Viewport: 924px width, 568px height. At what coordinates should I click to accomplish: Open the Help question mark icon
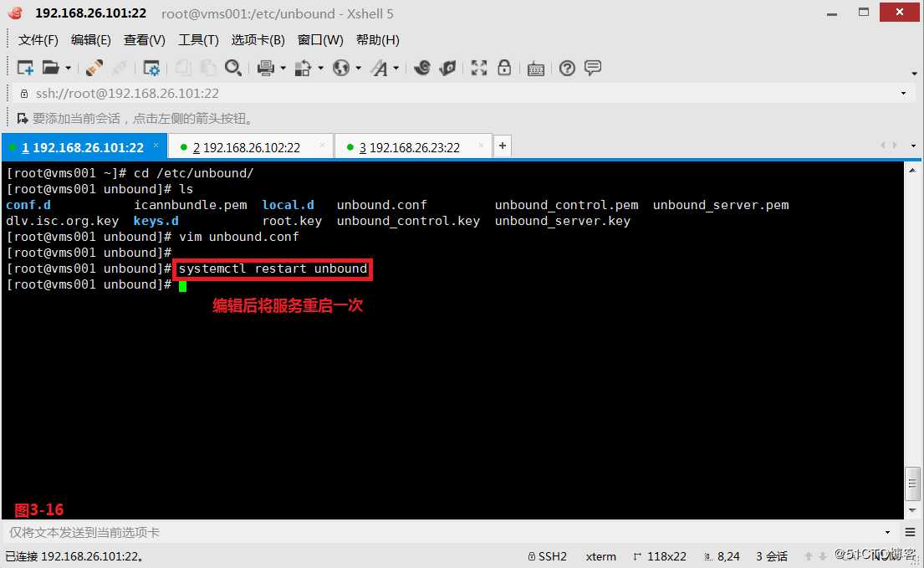click(x=567, y=69)
